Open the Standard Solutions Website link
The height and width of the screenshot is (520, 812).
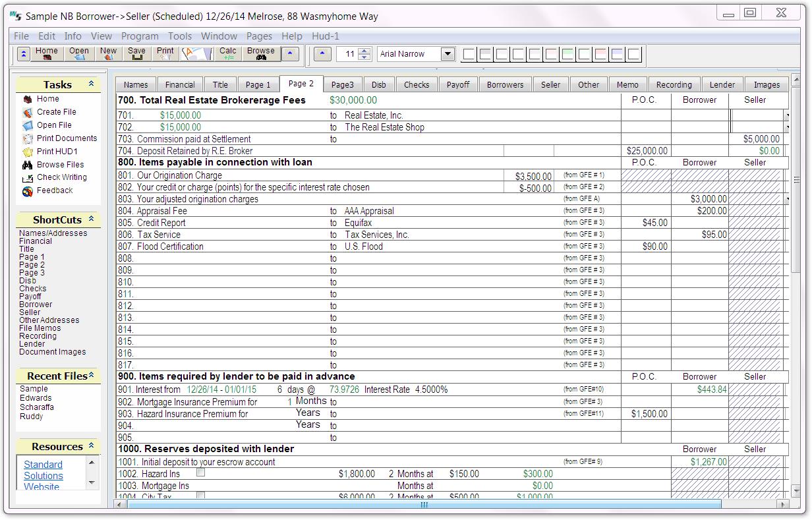tap(43, 476)
